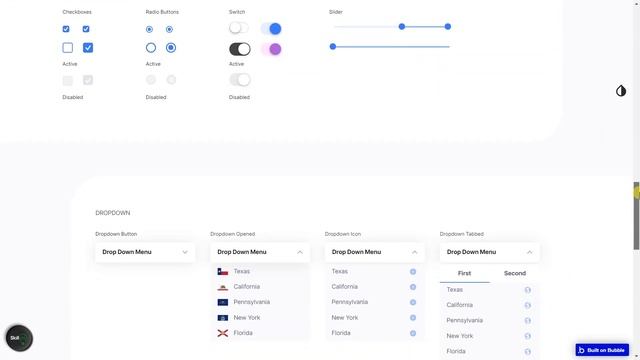Screen dimensions: 640x360
Task: Select New York in the Dropdown Icon list
Action: [344, 318]
